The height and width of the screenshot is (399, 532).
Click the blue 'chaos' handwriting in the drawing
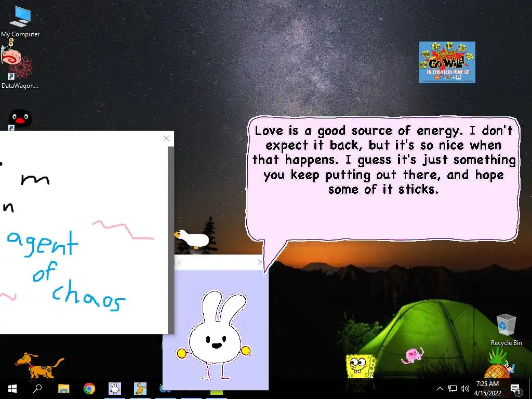[x=89, y=296]
